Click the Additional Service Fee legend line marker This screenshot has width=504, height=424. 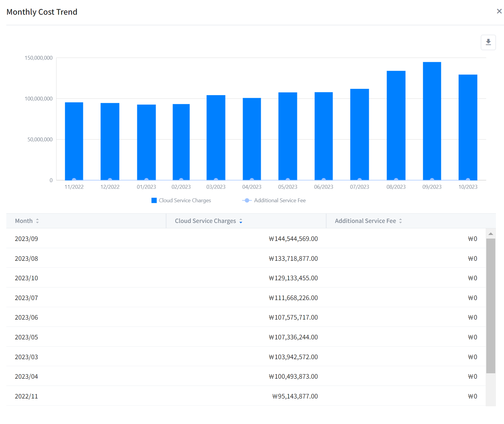(247, 200)
